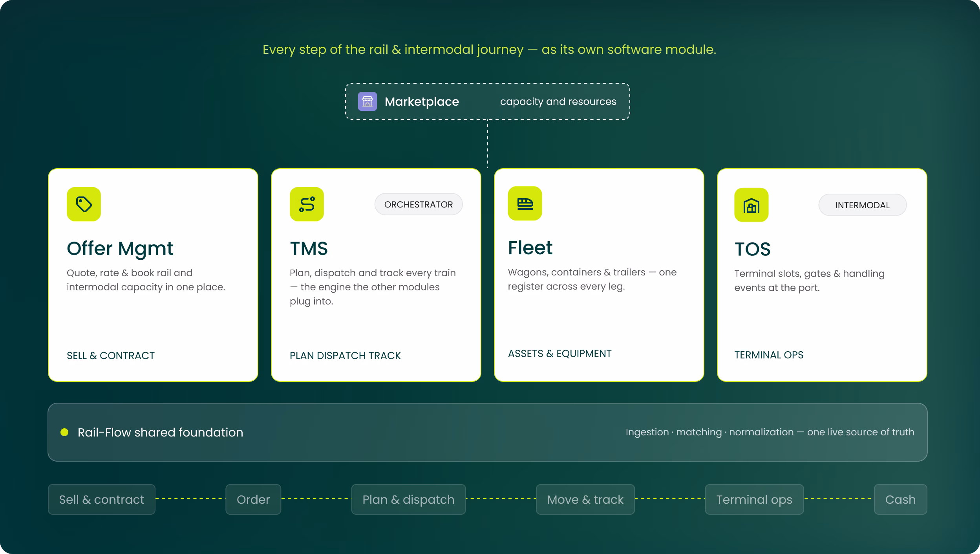Open the Plan & dispatch journey step

(x=408, y=499)
